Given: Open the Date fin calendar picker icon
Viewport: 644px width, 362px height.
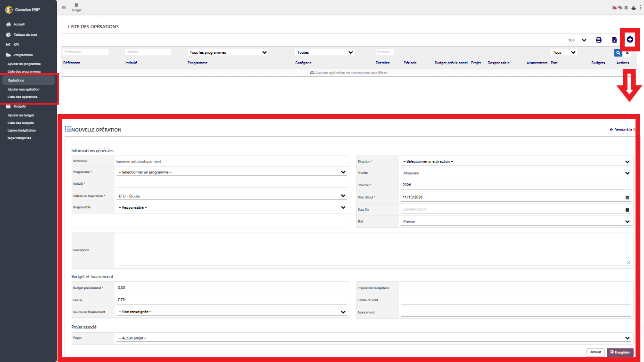Looking at the screenshot, I should tap(627, 210).
